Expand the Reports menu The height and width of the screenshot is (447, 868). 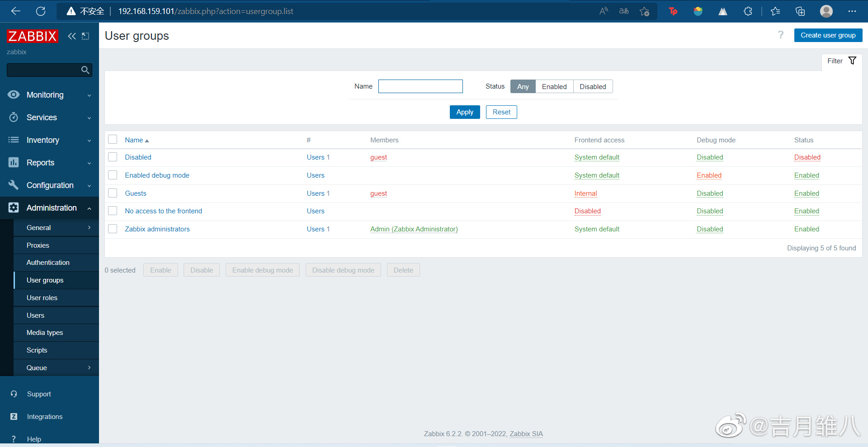(x=89, y=163)
